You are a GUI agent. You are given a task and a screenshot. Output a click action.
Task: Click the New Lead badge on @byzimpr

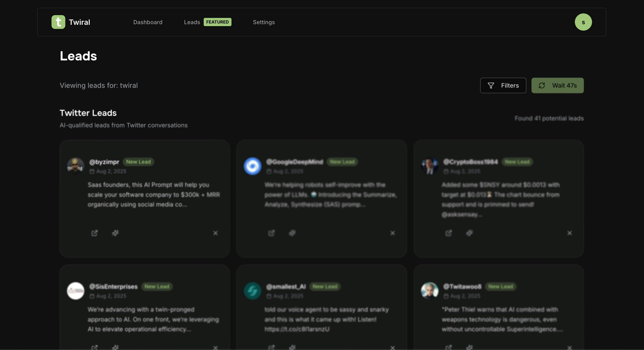click(x=138, y=162)
